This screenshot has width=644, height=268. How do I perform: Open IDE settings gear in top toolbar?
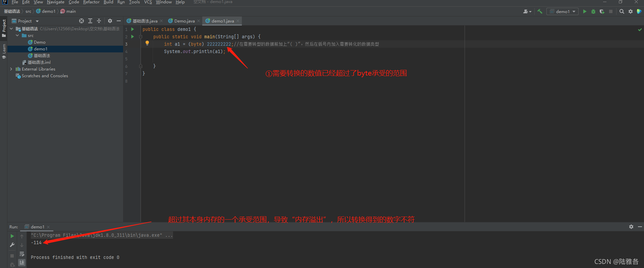[x=631, y=11]
